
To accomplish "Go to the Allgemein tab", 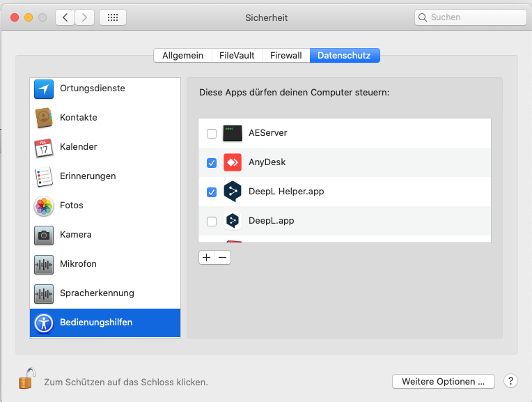I will pos(182,55).
